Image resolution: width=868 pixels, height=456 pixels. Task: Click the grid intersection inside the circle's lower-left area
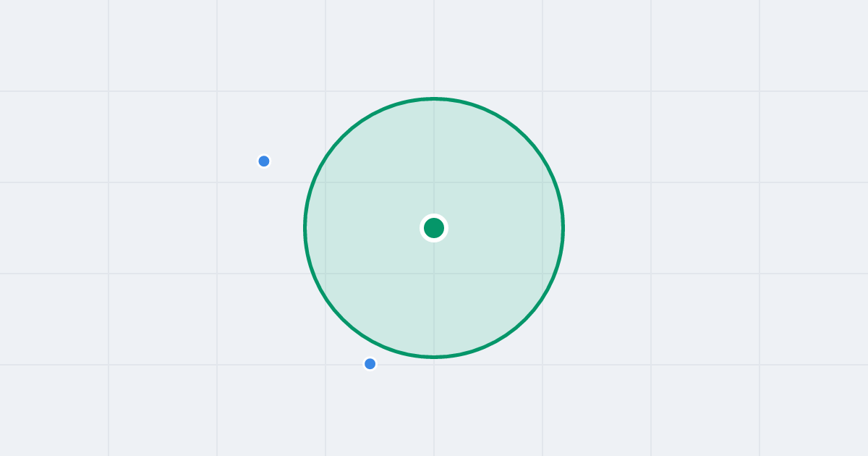(325, 274)
